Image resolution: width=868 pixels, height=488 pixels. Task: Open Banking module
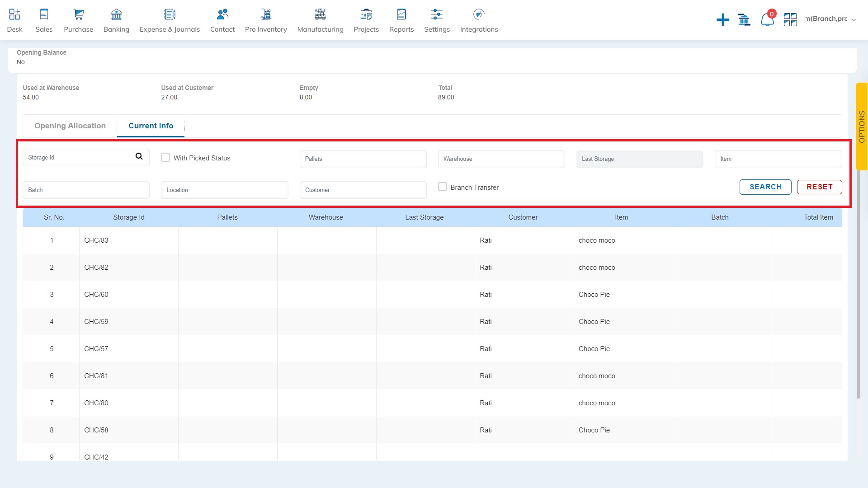click(x=116, y=21)
